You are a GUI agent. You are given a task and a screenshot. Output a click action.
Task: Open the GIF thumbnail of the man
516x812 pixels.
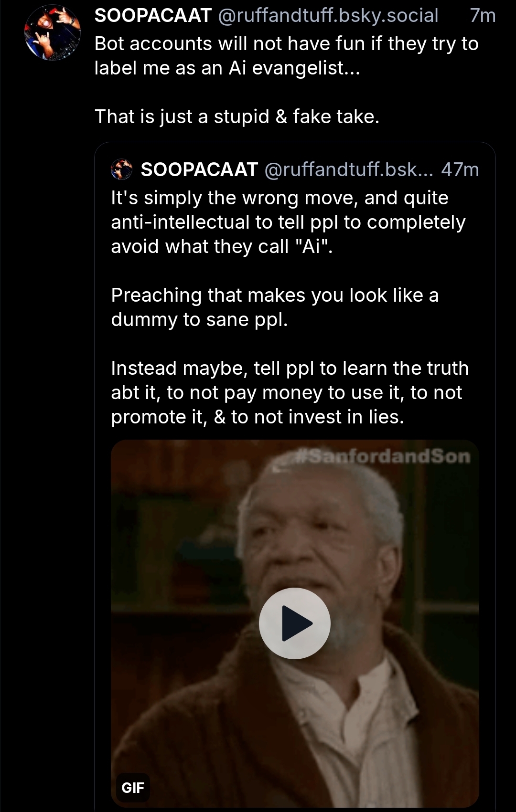[295, 623]
